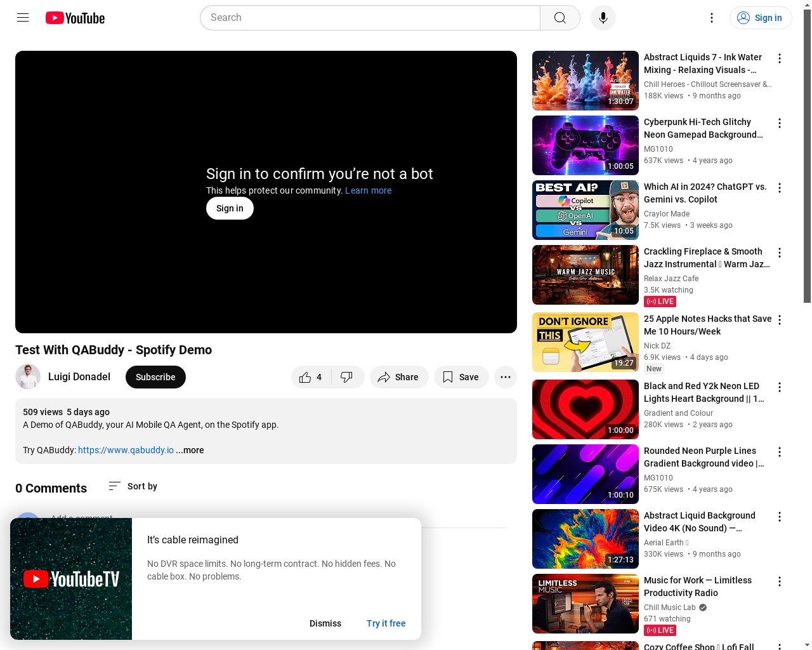
Task: Open options for Rounded Neon Purple Lines video
Action: [780, 452]
